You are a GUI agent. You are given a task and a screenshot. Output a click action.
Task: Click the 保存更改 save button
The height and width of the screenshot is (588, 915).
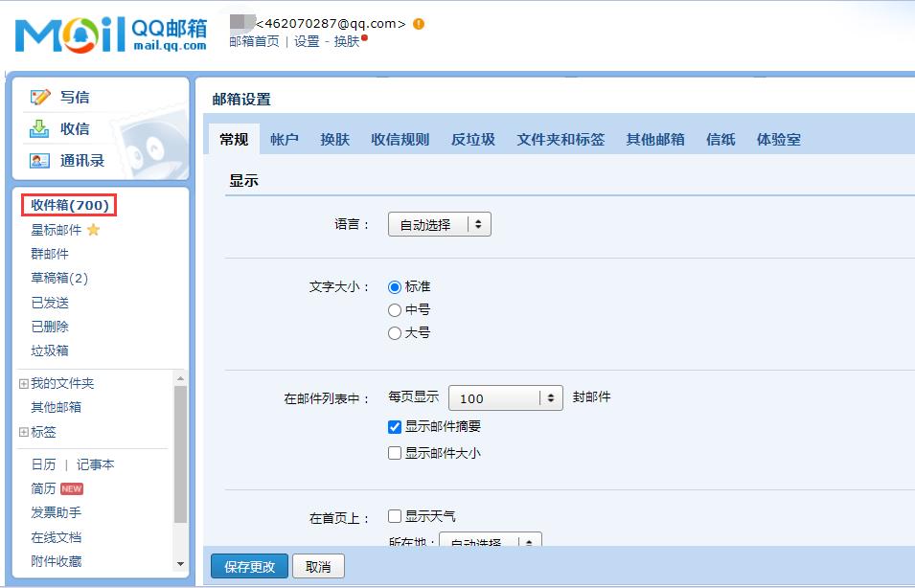coord(248,566)
